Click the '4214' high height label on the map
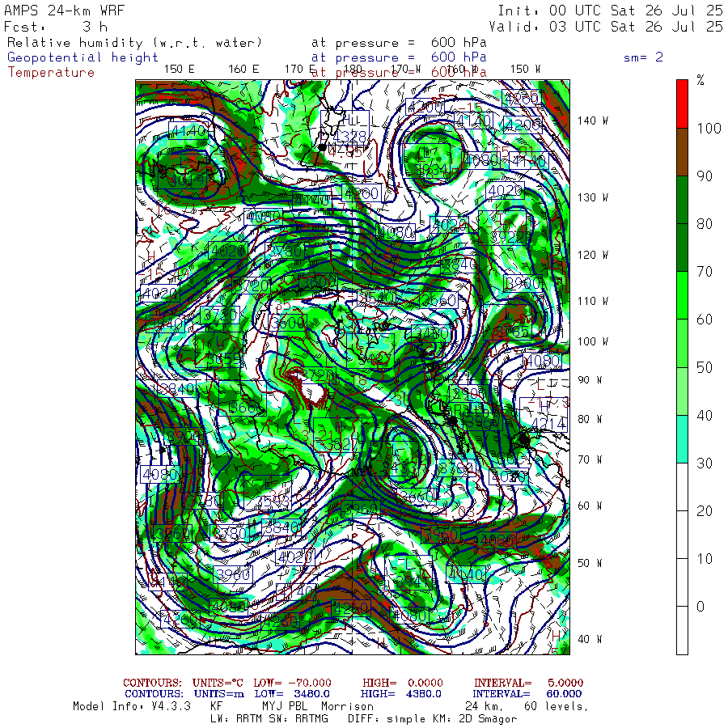Screen dimensions: 728x728 point(548,423)
